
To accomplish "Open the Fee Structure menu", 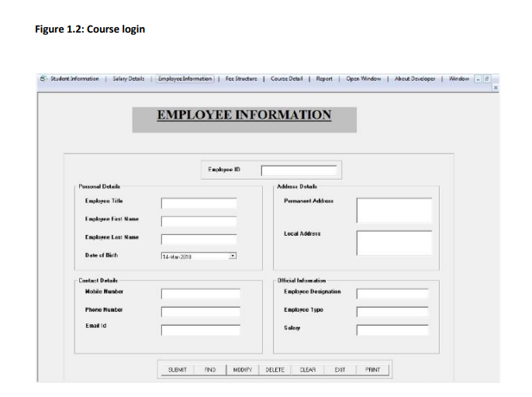I will pos(241,79).
